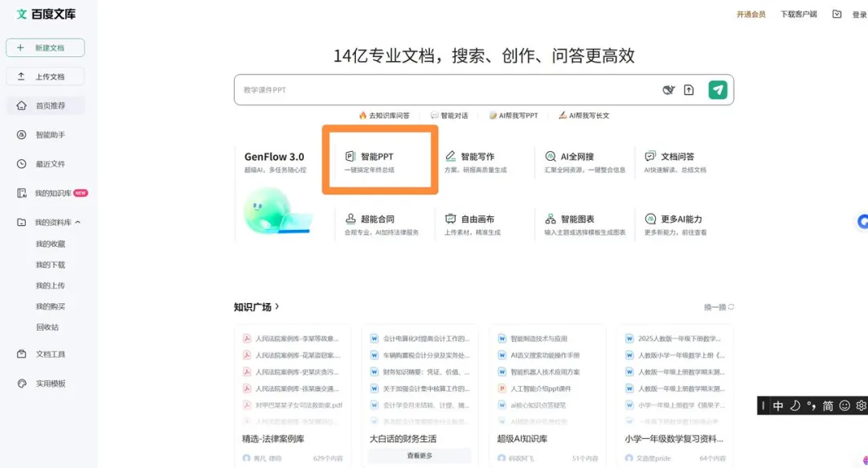
Task: Open the 智能图表 tool
Action: 584,224
